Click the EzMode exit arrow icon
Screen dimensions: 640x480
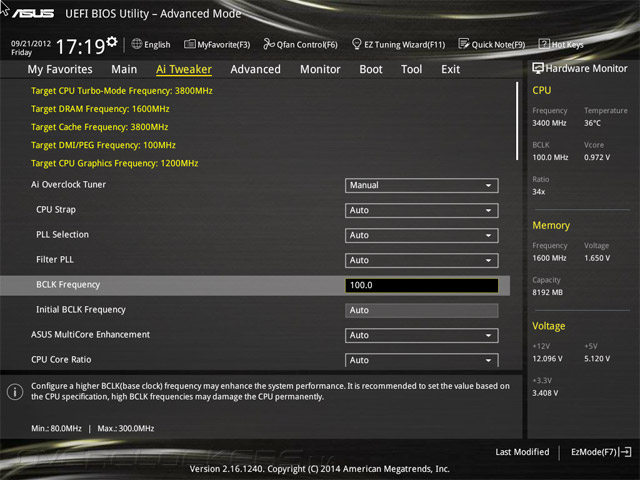click(x=625, y=452)
